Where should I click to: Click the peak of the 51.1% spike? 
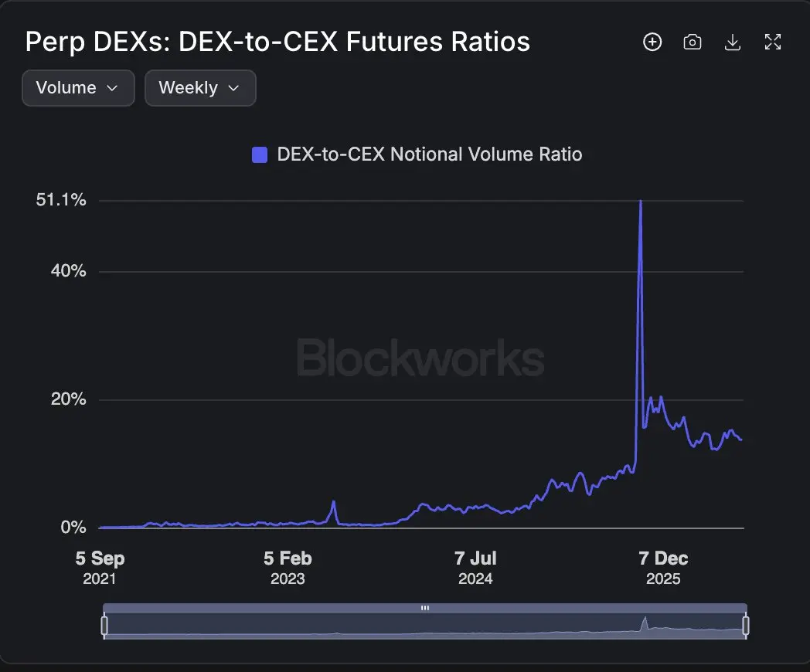[641, 202]
